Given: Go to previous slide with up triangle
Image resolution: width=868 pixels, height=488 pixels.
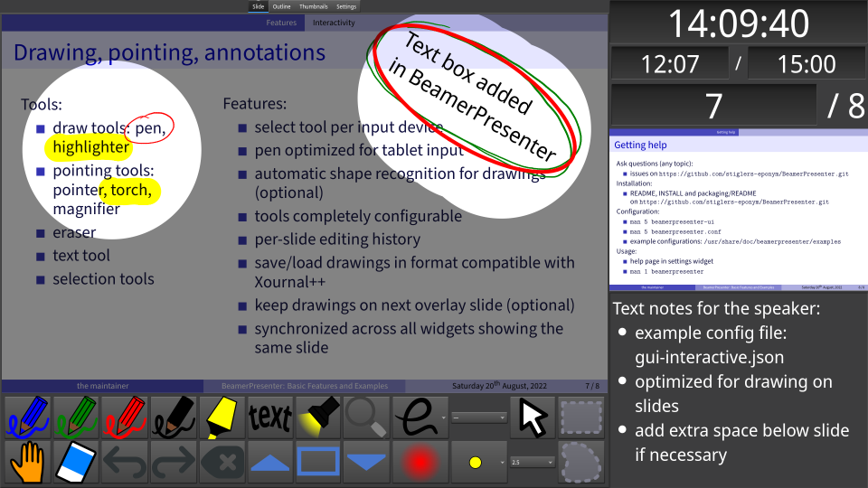Looking at the screenshot, I should [270, 462].
